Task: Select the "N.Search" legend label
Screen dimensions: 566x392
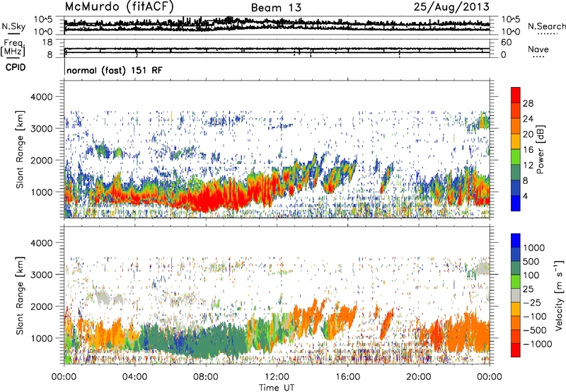Action: pyautogui.click(x=546, y=26)
